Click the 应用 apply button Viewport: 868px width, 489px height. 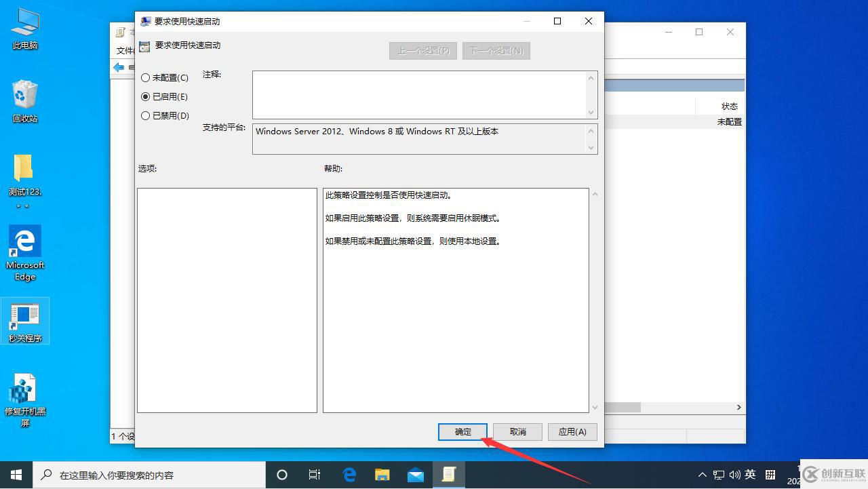(x=572, y=431)
